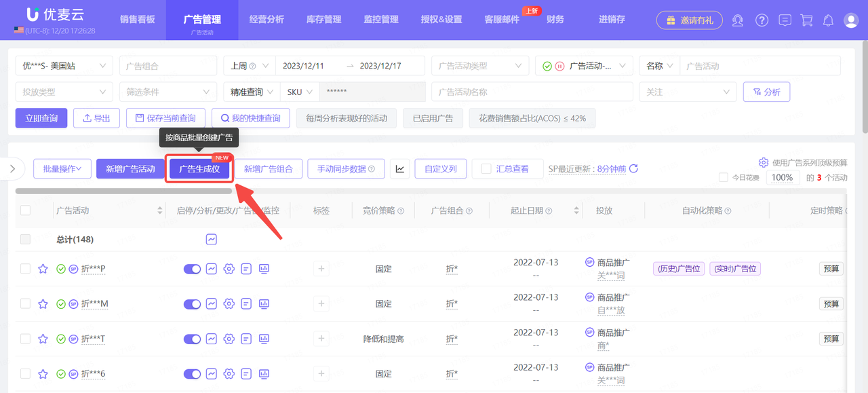Adjust the 100% daily spend percentage control
This screenshot has width=868, height=393.
click(783, 176)
